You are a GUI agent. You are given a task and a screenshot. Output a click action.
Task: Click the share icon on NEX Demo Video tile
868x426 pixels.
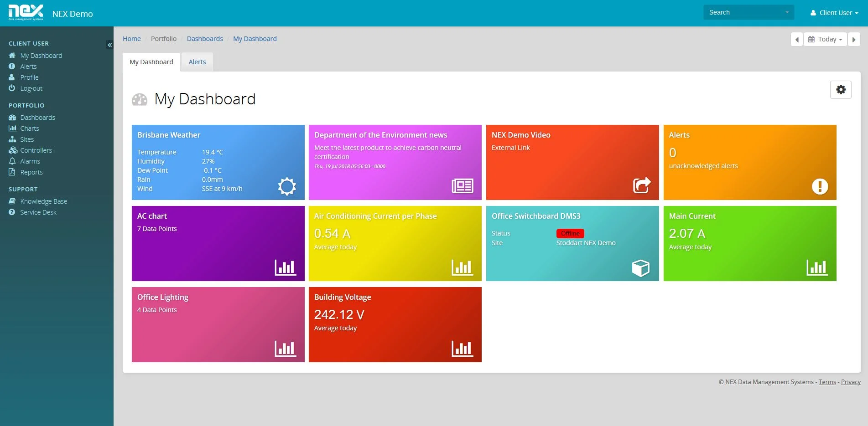tap(642, 185)
